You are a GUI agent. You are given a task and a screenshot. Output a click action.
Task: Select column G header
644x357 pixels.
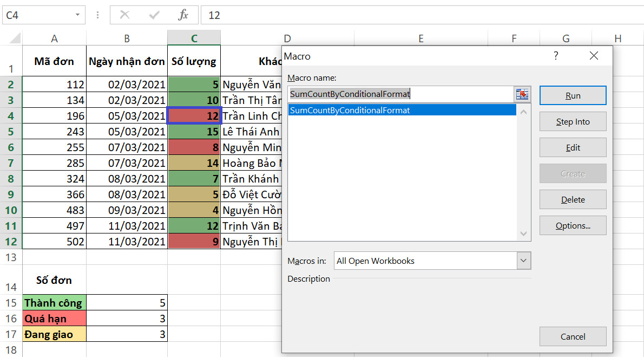pyautogui.click(x=566, y=38)
